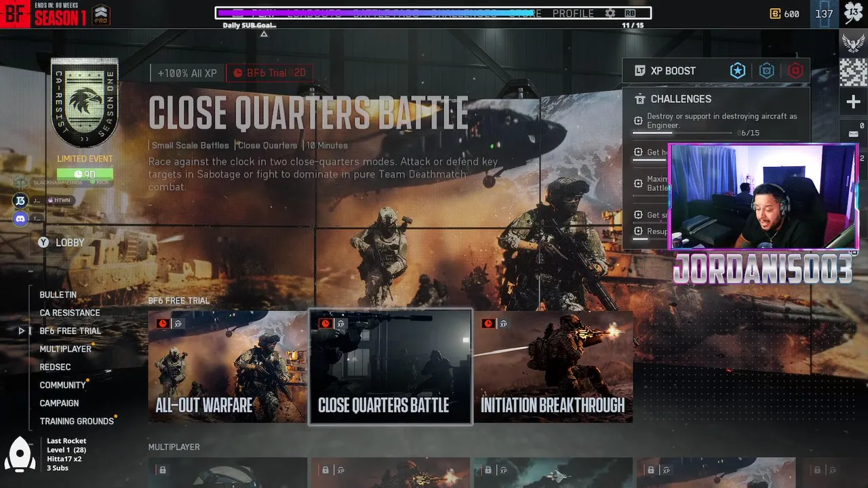
Task: Click the level 137 indicator
Action: coord(824,14)
